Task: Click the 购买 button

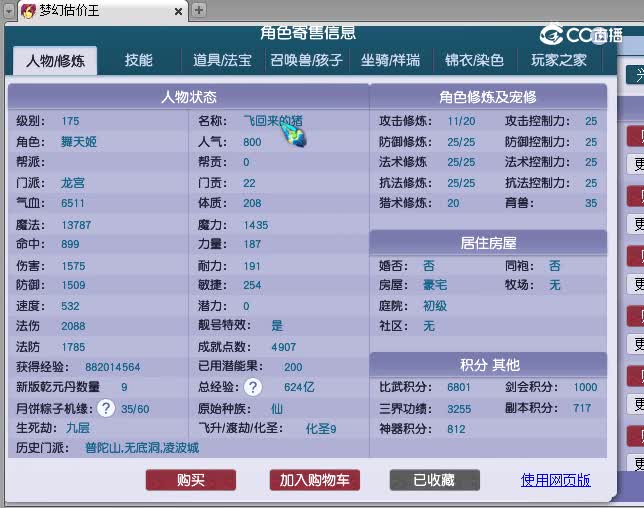Action: (191, 480)
